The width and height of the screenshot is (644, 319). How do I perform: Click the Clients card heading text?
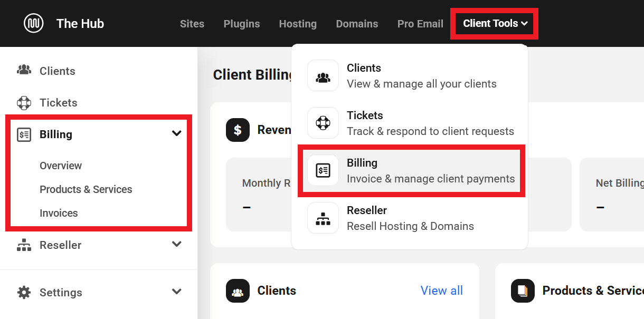[x=277, y=291]
